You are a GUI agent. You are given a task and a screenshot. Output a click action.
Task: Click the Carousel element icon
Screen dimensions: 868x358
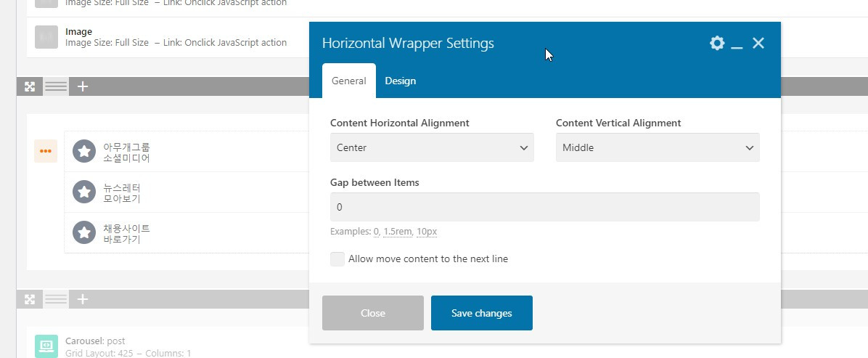click(x=46, y=346)
